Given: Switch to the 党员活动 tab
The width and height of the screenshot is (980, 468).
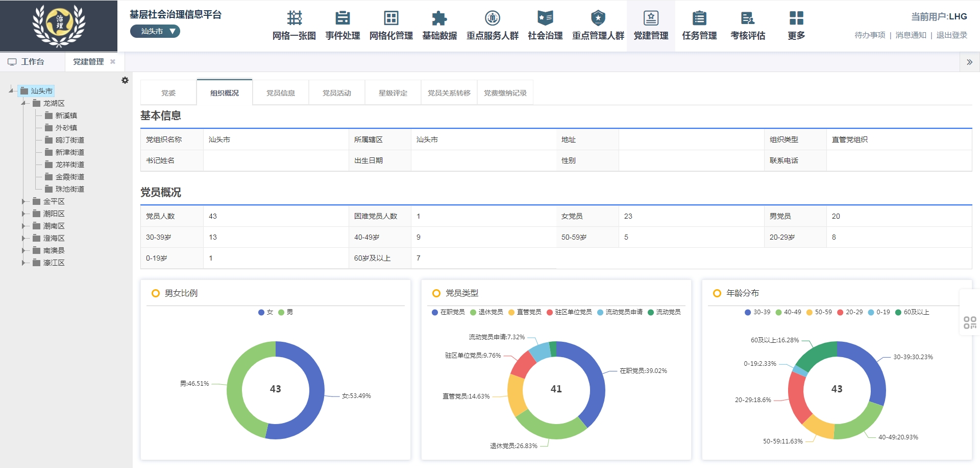Looking at the screenshot, I should tap(337, 92).
